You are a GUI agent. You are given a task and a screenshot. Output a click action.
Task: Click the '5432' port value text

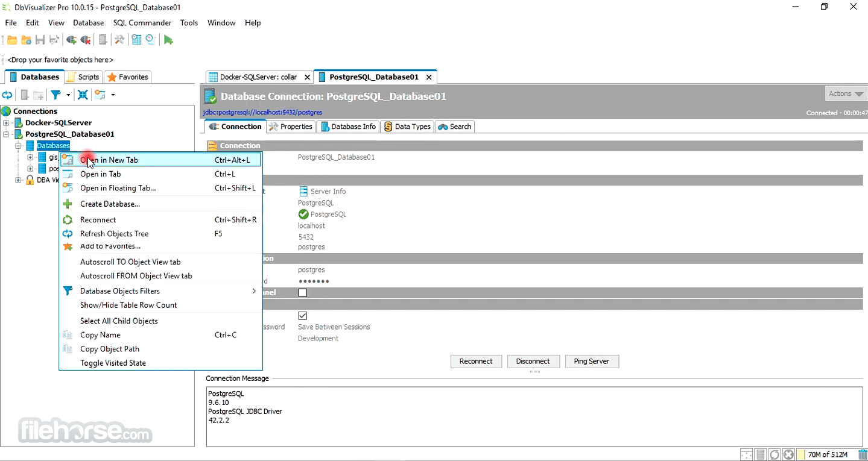point(306,237)
